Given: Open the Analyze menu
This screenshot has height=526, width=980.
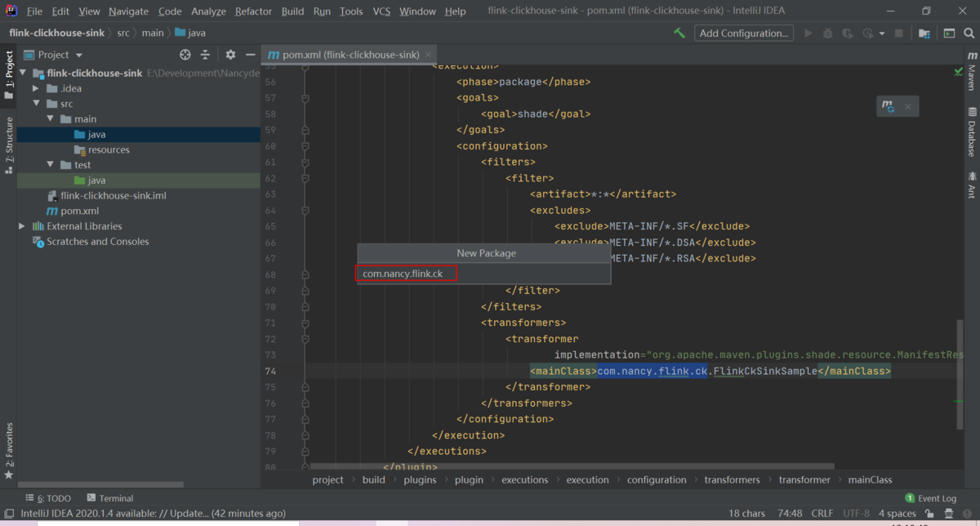Looking at the screenshot, I should pos(208,11).
